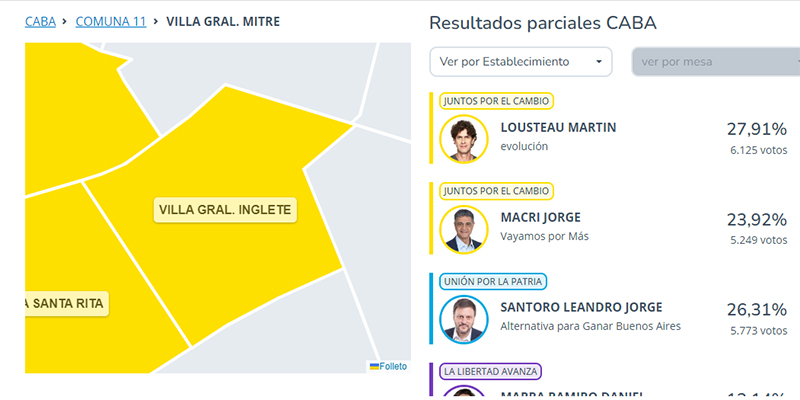Click the LA LIBERTAD AVANZA tag

coord(490,371)
